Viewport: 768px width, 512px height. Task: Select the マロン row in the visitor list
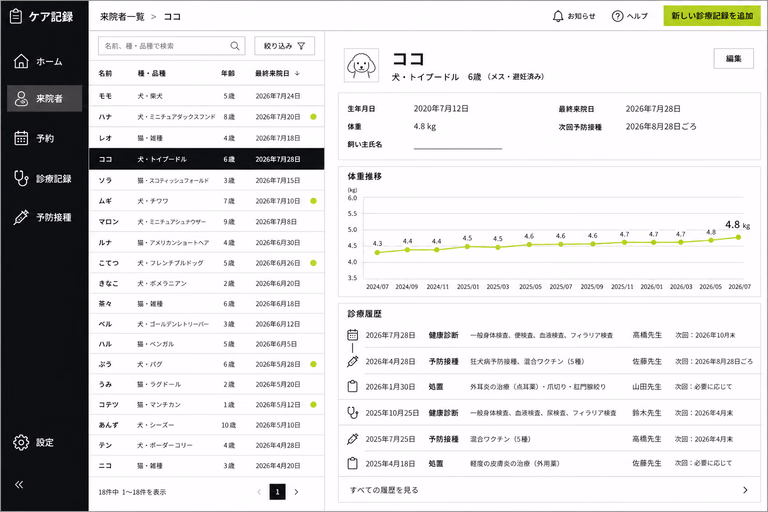coord(207,221)
